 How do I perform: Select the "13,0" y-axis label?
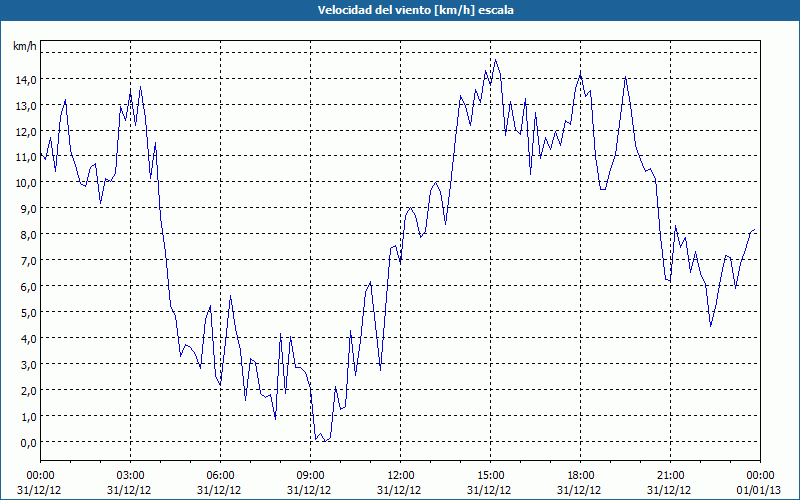26,105
